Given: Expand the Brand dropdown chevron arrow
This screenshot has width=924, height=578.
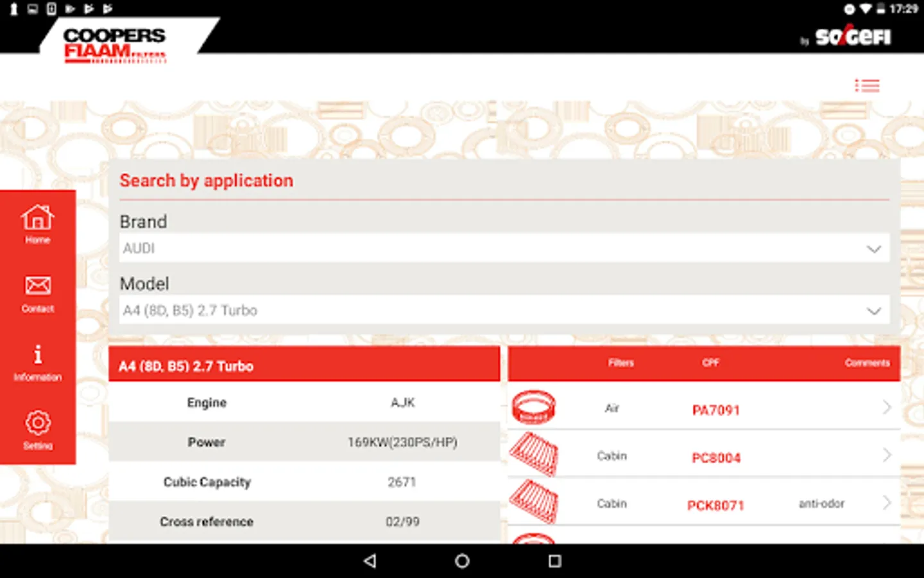Looking at the screenshot, I should [873, 249].
